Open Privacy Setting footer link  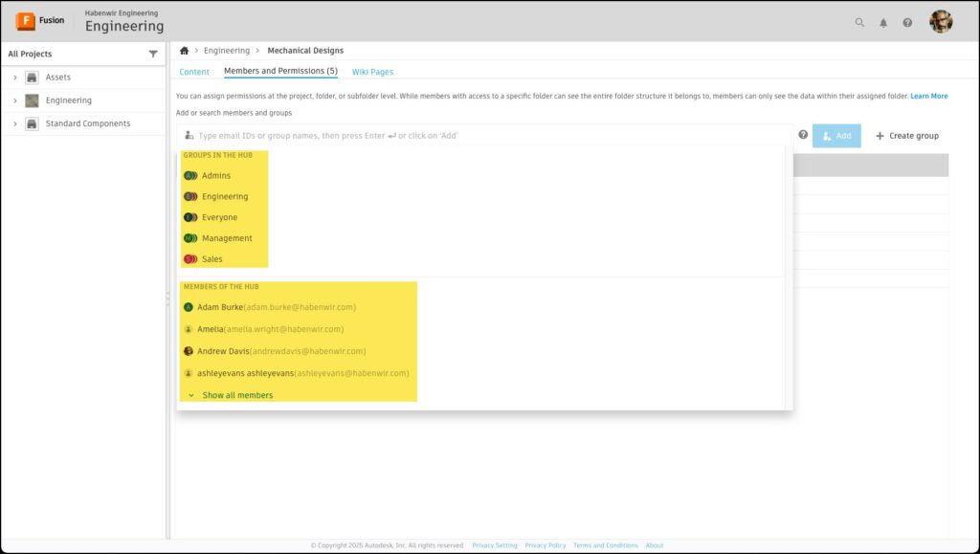495,545
